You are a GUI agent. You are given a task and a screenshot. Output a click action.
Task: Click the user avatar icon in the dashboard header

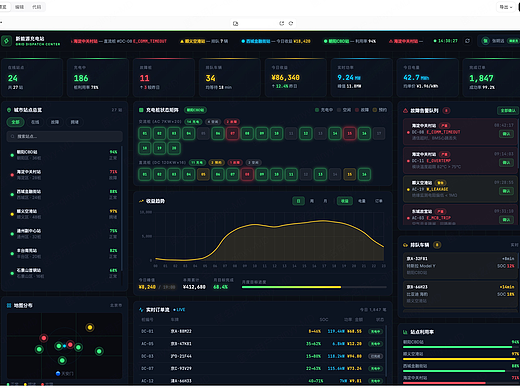pos(485,41)
